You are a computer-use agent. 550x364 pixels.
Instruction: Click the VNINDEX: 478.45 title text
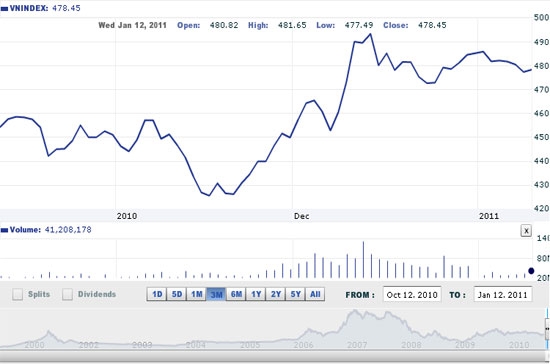click(45, 8)
